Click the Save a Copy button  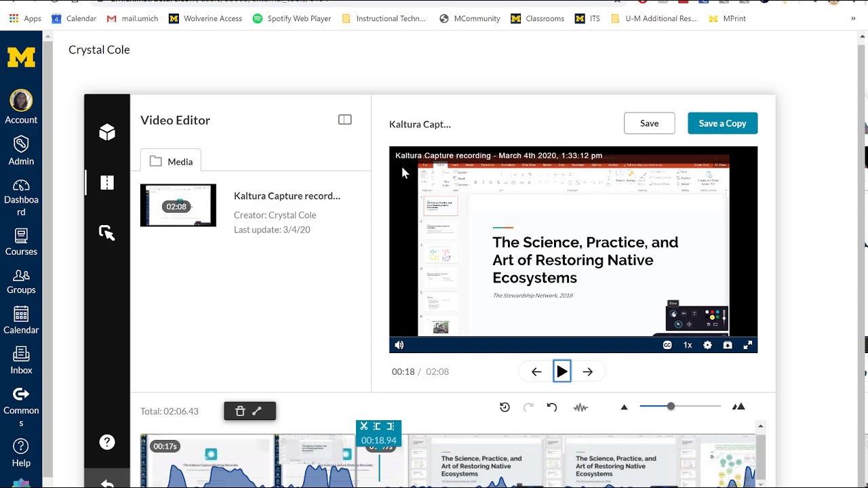click(722, 123)
